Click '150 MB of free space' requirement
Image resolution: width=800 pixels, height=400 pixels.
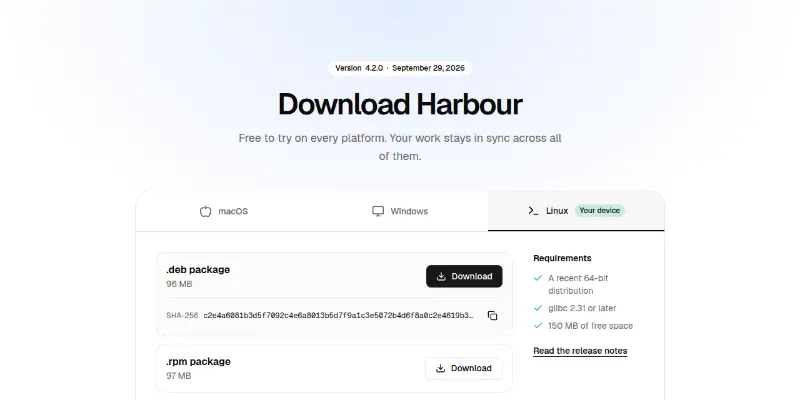[x=590, y=326]
